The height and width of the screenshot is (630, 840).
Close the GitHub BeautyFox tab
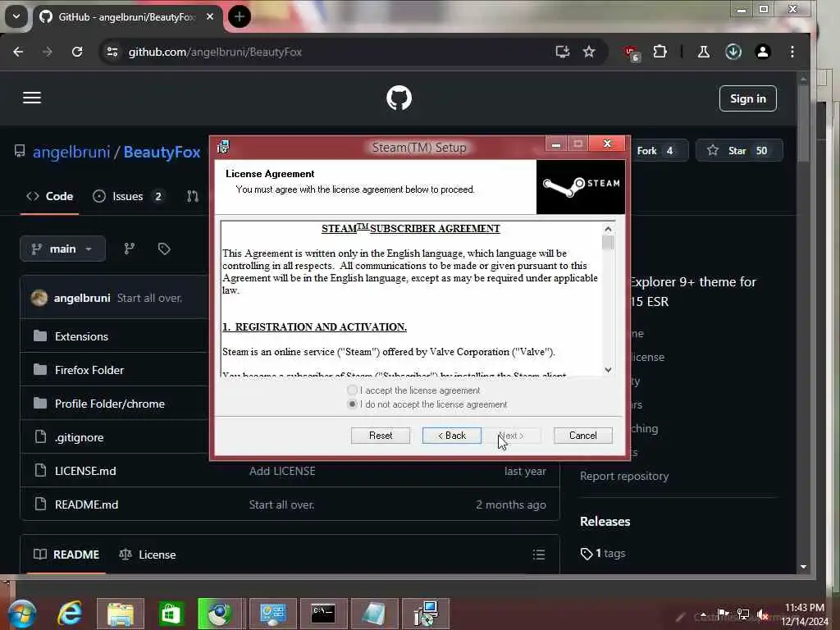tap(210, 16)
